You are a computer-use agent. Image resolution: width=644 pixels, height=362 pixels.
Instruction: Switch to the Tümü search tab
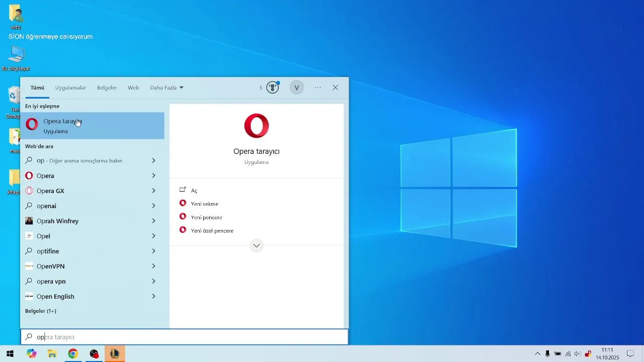pos(37,87)
